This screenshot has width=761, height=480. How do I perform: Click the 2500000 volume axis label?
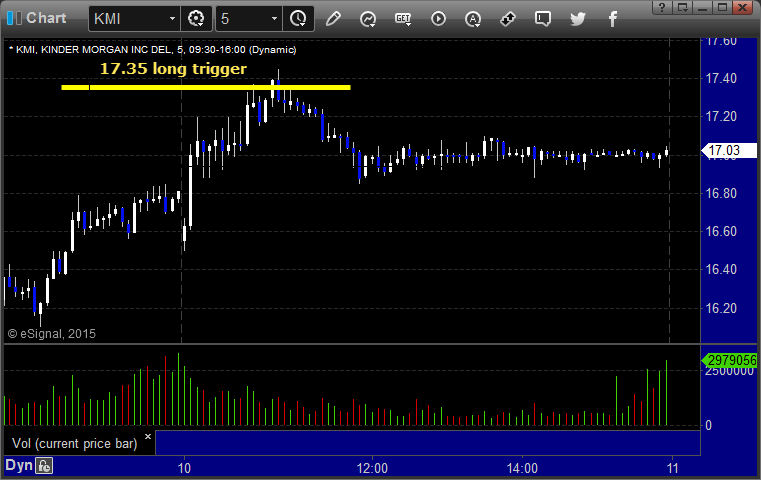(x=730, y=371)
